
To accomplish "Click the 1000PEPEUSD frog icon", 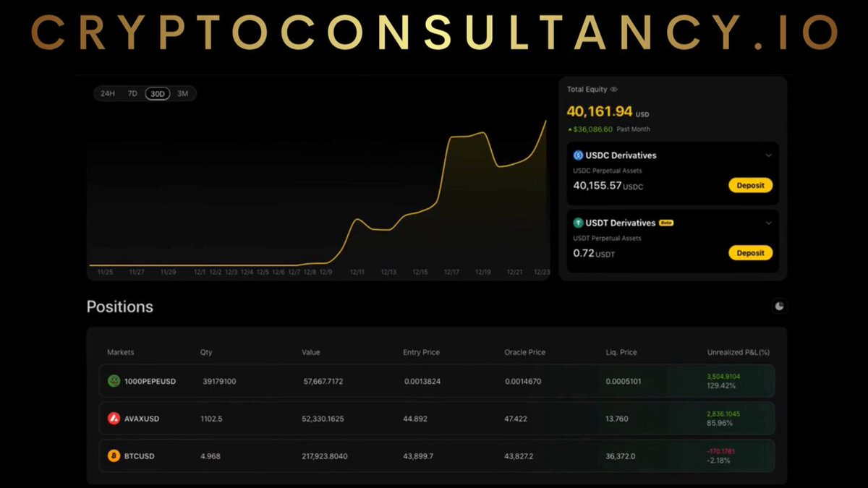I will tap(114, 381).
